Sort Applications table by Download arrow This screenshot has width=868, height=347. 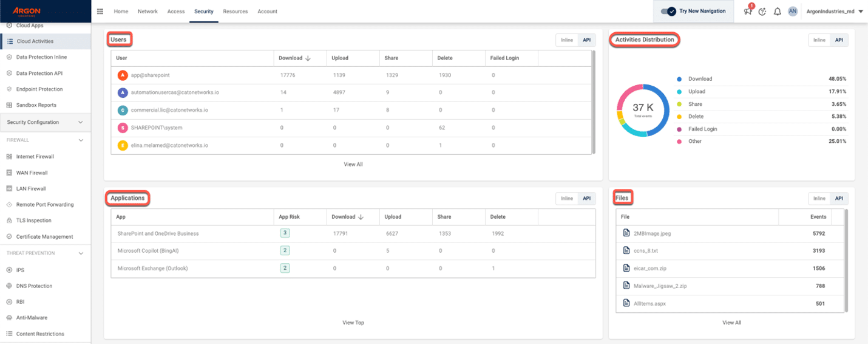[361, 217]
